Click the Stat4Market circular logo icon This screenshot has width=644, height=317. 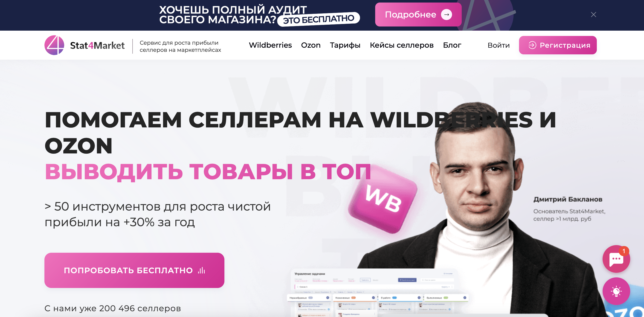pyautogui.click(x=54, y=45)
